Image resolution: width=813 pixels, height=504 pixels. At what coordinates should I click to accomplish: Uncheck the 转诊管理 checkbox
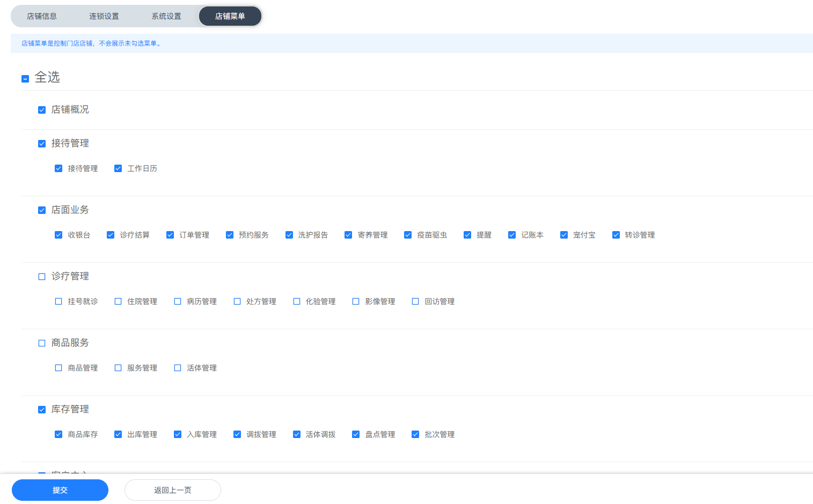coord(616,235)
